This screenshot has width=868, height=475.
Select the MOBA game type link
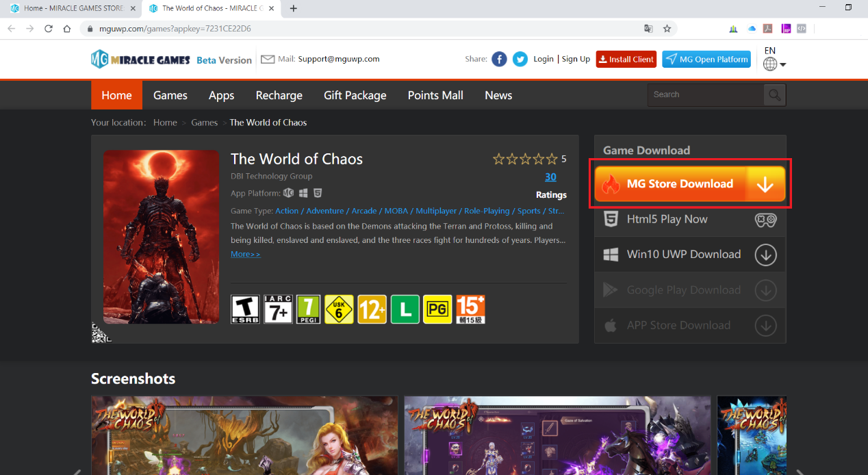point(396,211)
